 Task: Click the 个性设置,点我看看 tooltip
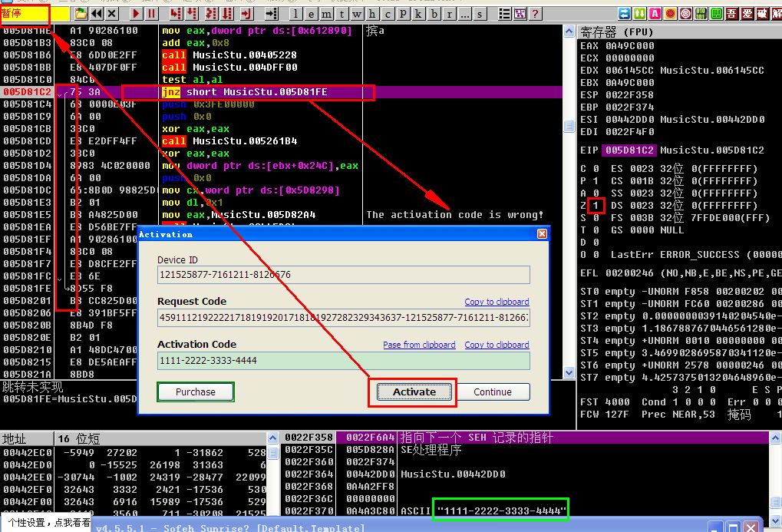49,522
